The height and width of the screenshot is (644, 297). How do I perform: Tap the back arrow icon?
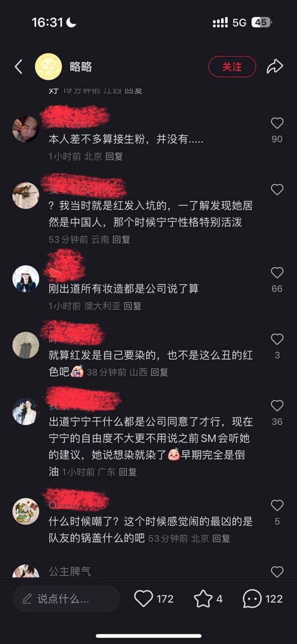19,66
